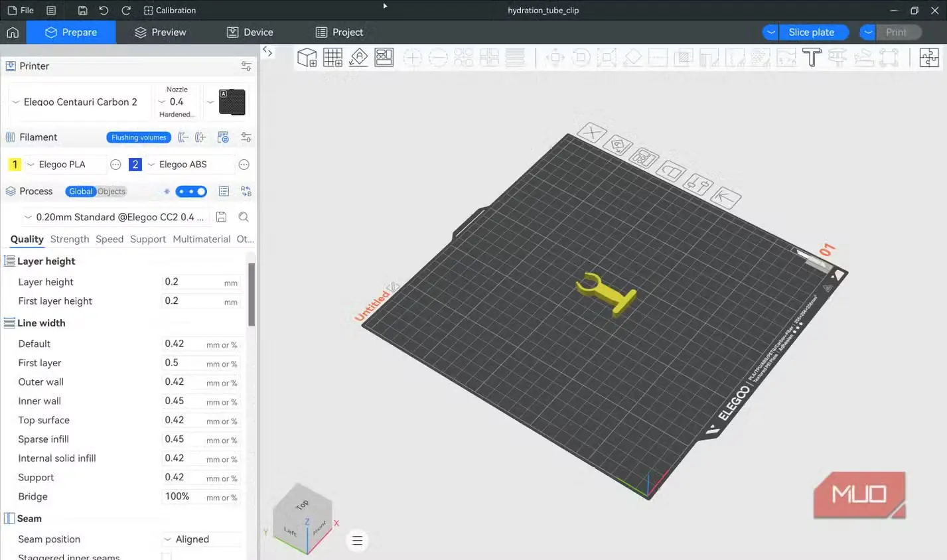This screenshot has height=560, width=947.
Task: Open the File menu
Action: pyautogui.click(x=21, y=11)
